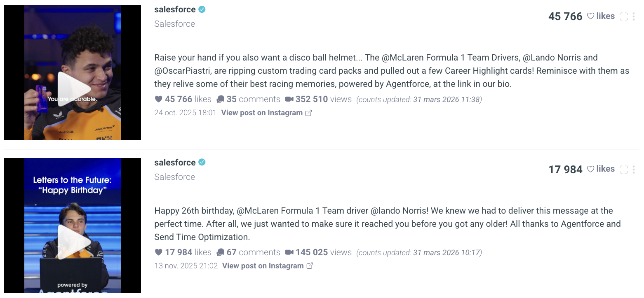The width and height of the screenshot is (644, 298).
Task: Play the Lando Norris trading card video
Action: (74, 88)
